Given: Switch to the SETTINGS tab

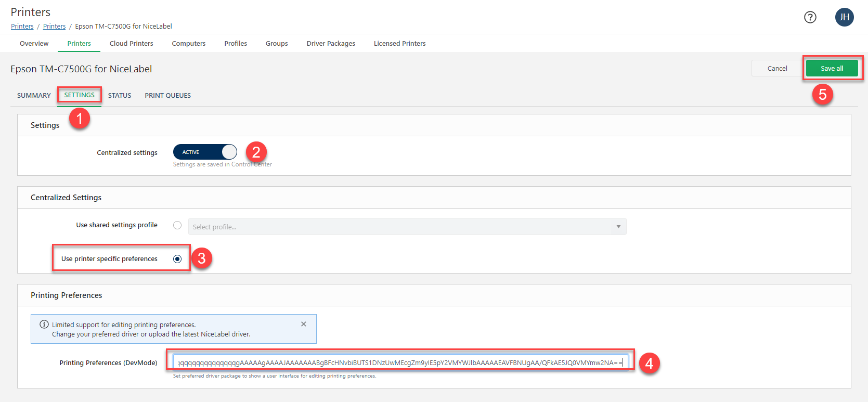Looking at the screenshot, I should (80, 95).
